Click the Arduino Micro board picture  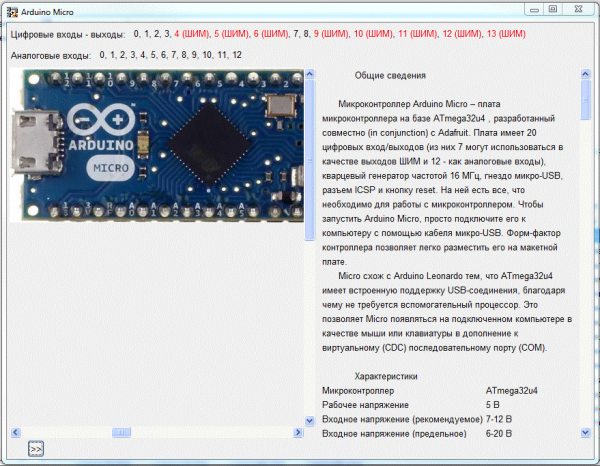pos(157,145)
